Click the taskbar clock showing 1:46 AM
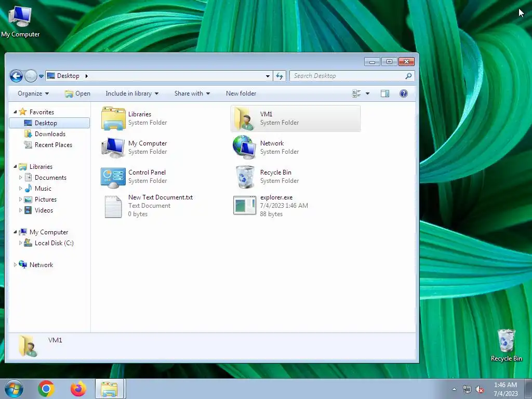This screenshot has height=399, width=532. click(x=506, y=389)
